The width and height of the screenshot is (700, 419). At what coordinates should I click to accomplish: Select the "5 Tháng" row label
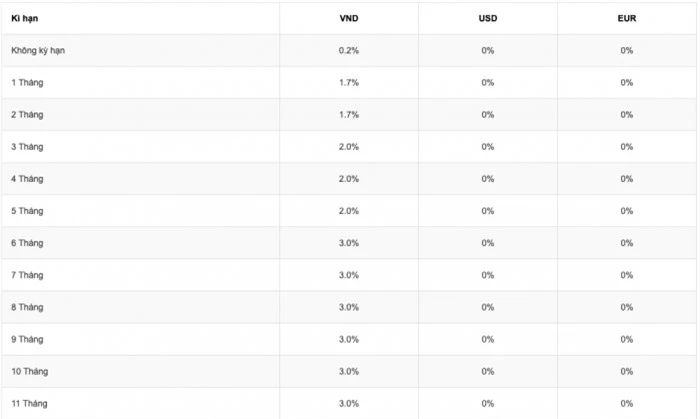(x=27, y=211)
